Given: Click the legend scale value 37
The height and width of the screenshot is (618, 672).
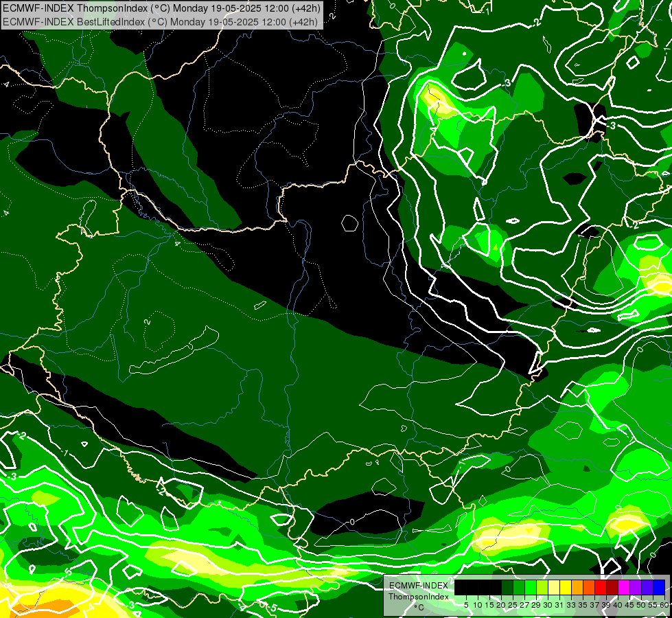Looking at the screenshot, I should (594, 605).
